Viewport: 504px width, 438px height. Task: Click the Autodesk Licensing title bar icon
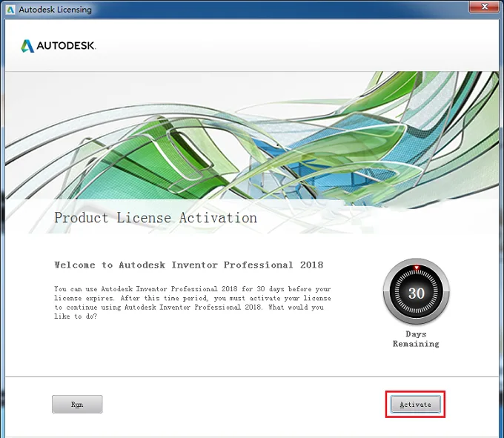[10, 10]
